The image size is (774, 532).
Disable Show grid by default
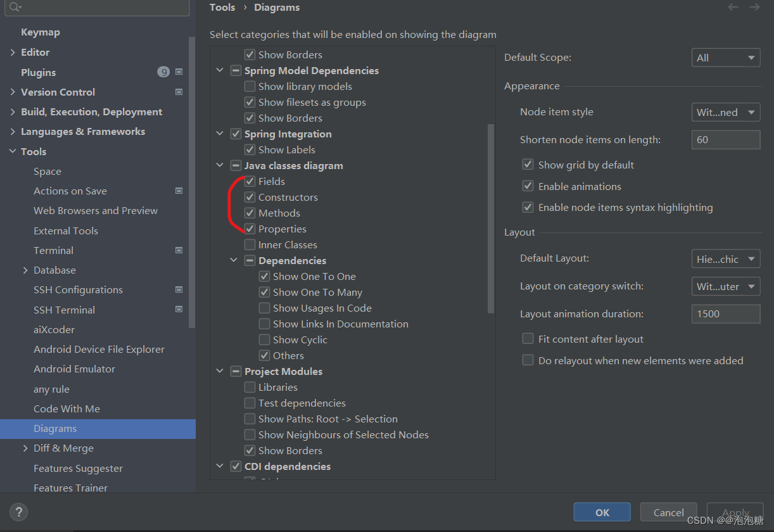528,164
